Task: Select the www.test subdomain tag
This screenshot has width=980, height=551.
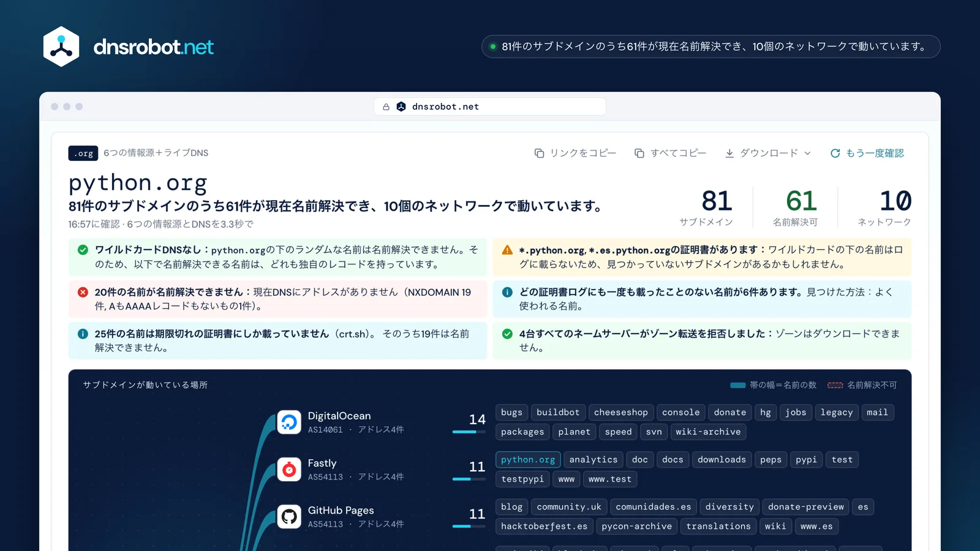Action: [609, 479]
